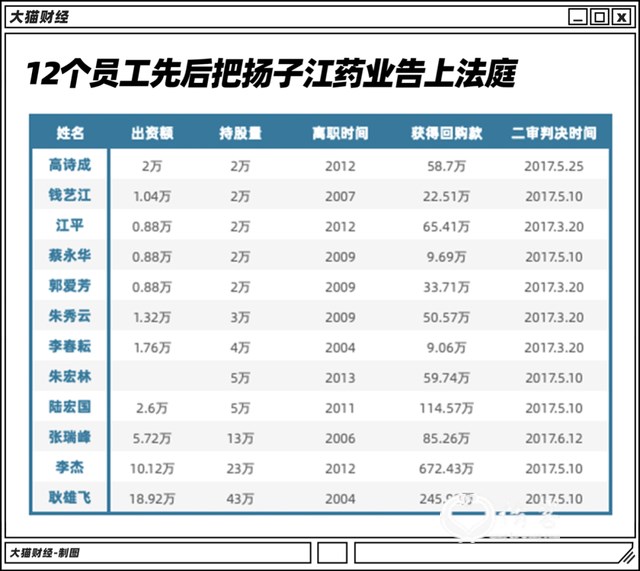Click the 10.12万 contribution cell
The height and width of the screenshot is (571, 640).
(152, 469)
